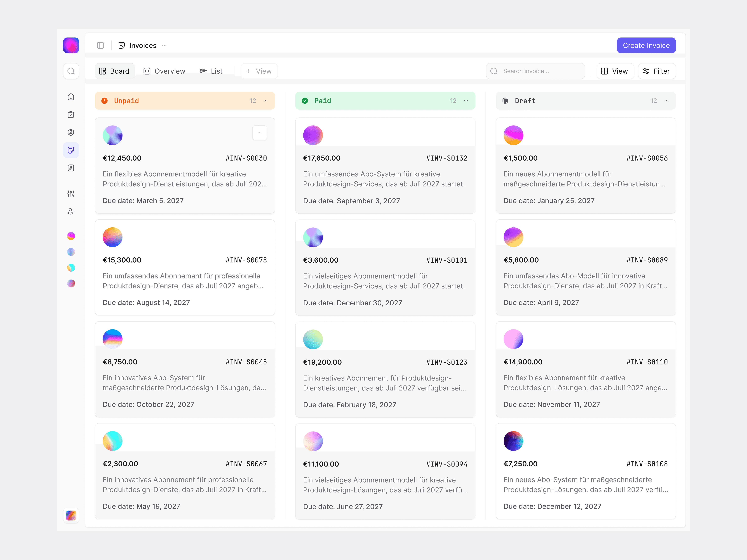
Task: Focus the Search invoice field
Action: 535,71
